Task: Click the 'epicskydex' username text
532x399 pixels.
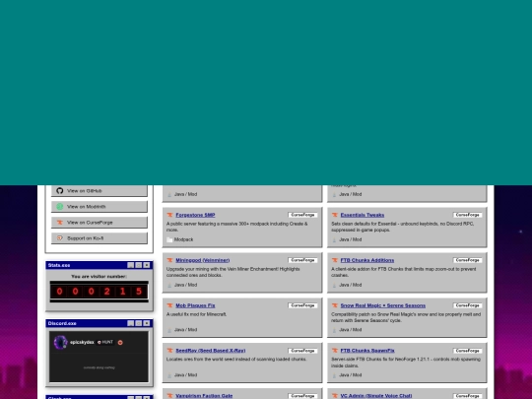Action: point(82,342)
